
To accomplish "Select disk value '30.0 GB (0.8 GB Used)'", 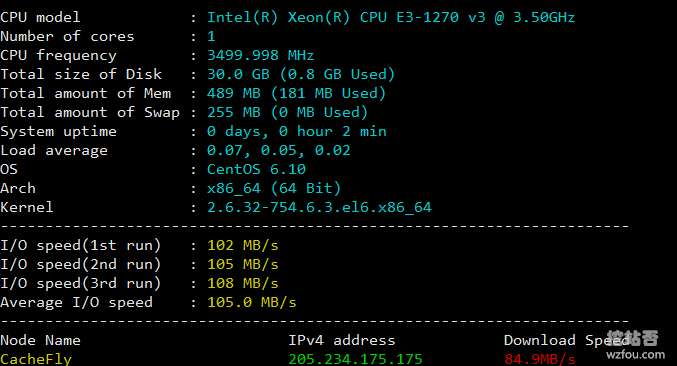I will pyautogui.click(x=301, y=74).
